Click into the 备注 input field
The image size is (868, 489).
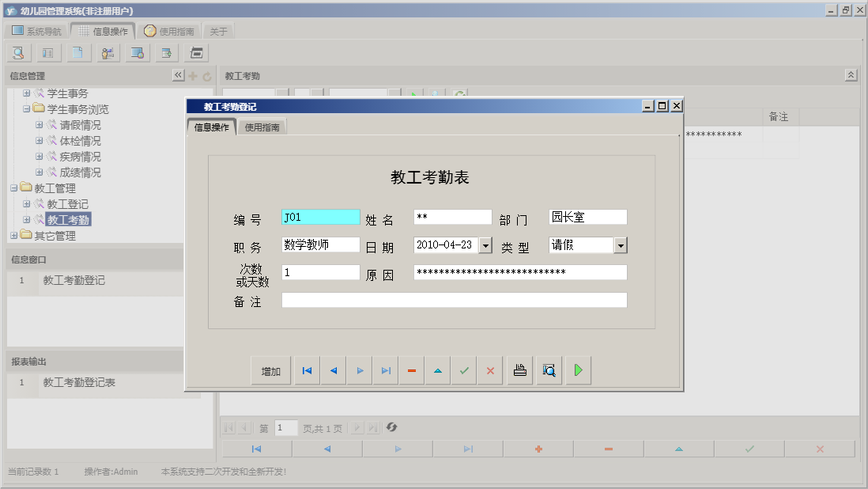coord(454,301)
